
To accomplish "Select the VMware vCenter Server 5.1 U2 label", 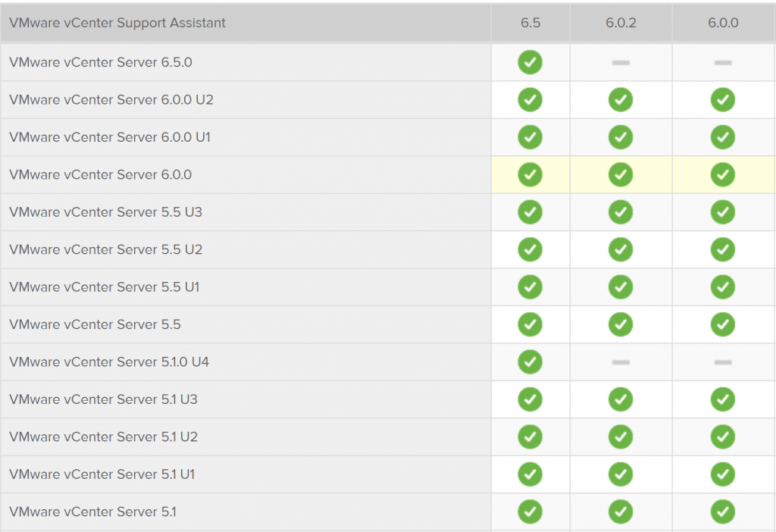I will pyautogui.click(x=103, y=437).
